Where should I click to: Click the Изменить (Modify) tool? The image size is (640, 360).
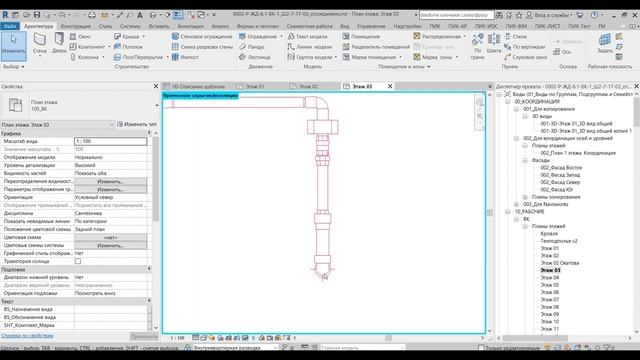tap(13, 45)
